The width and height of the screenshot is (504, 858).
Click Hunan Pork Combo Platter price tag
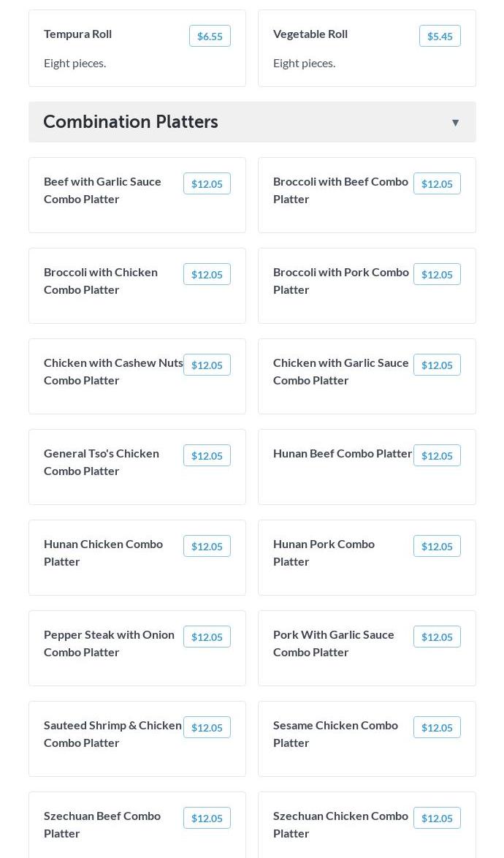pos(437,546)
